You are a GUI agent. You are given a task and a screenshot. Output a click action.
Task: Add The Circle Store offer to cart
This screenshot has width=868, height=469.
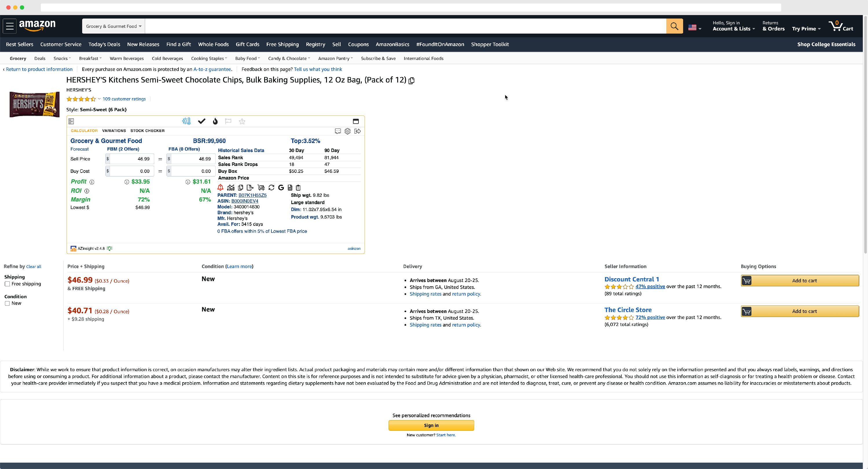(800, 311)
